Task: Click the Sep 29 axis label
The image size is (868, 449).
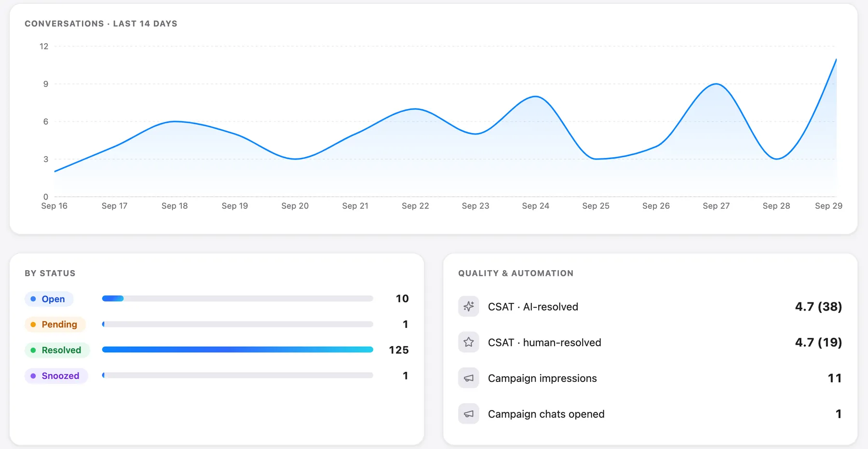Action: coord(828,206)
